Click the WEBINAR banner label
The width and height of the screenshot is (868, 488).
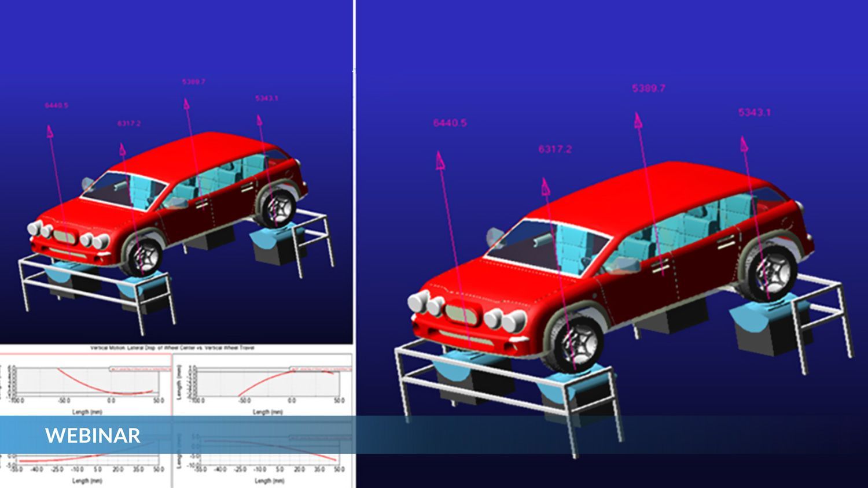coord(93,435)
